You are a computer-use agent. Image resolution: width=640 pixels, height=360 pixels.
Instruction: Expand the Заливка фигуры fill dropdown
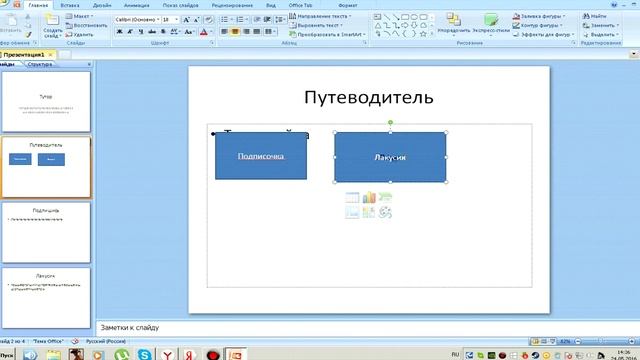pos(539,16)
